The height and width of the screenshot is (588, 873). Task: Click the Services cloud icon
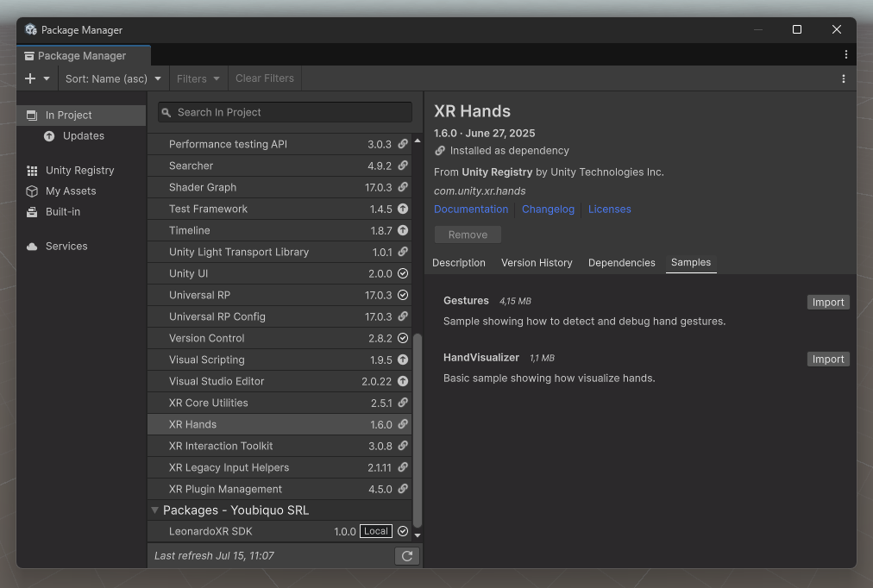pos(32,247)
